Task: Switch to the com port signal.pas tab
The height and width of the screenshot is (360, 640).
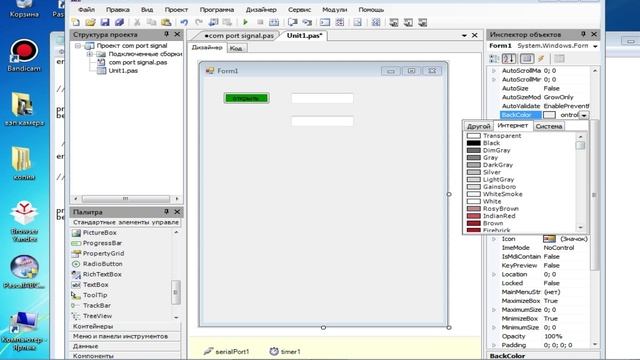Action: [x=238, y=36]
